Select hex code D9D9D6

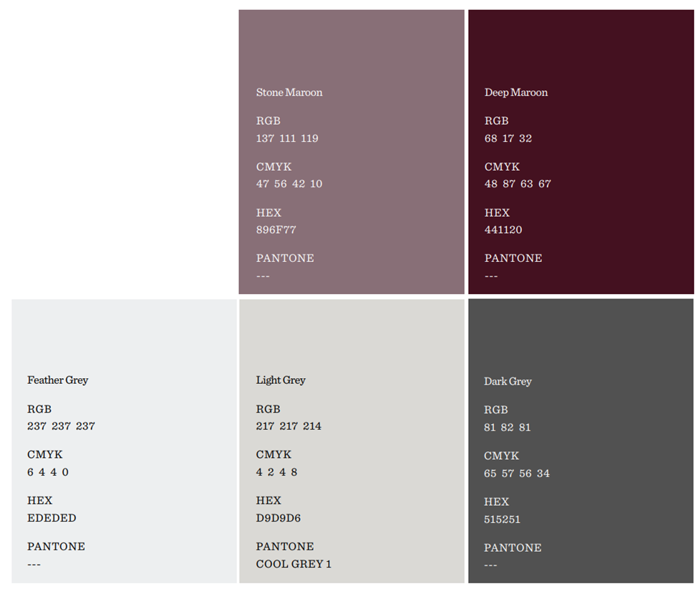(279, 518)
